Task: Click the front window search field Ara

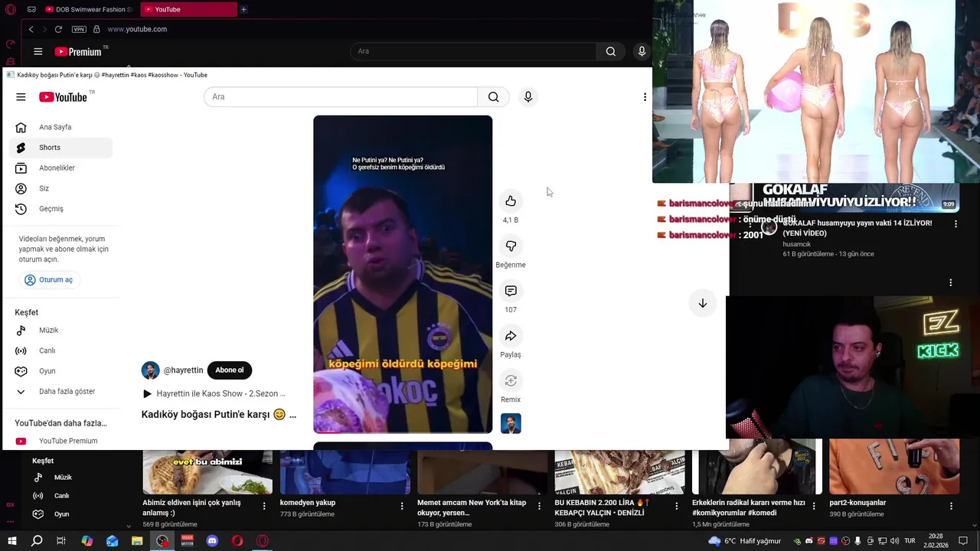Action: [341, 97]
